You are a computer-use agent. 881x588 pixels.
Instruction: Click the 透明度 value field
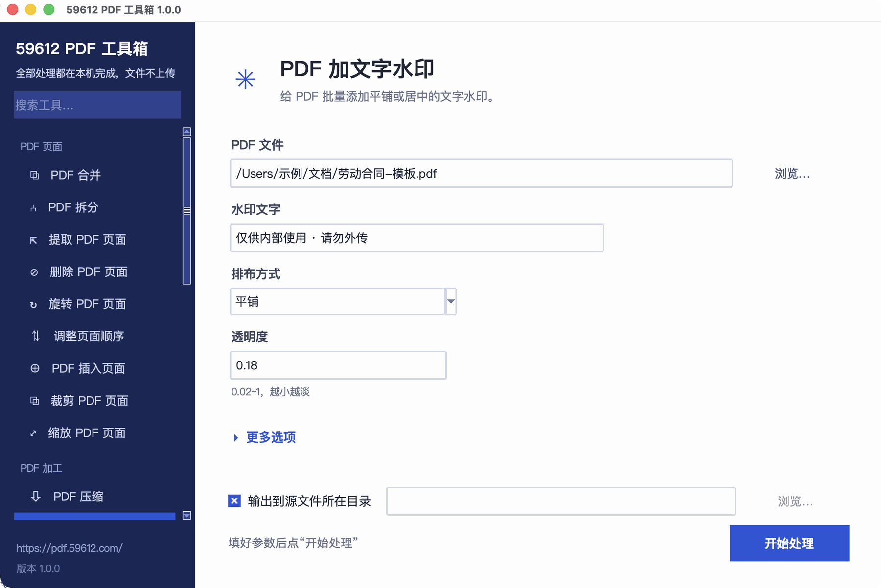338,365
